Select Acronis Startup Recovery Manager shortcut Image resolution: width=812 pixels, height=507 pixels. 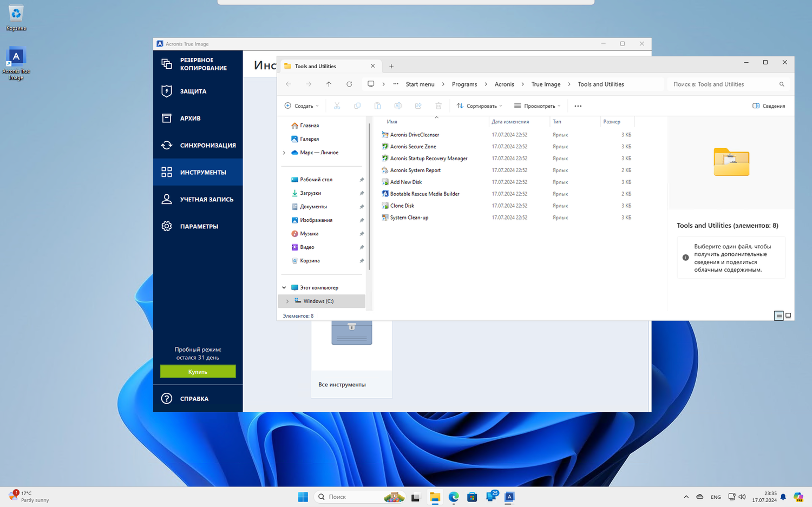pos(428,159)
